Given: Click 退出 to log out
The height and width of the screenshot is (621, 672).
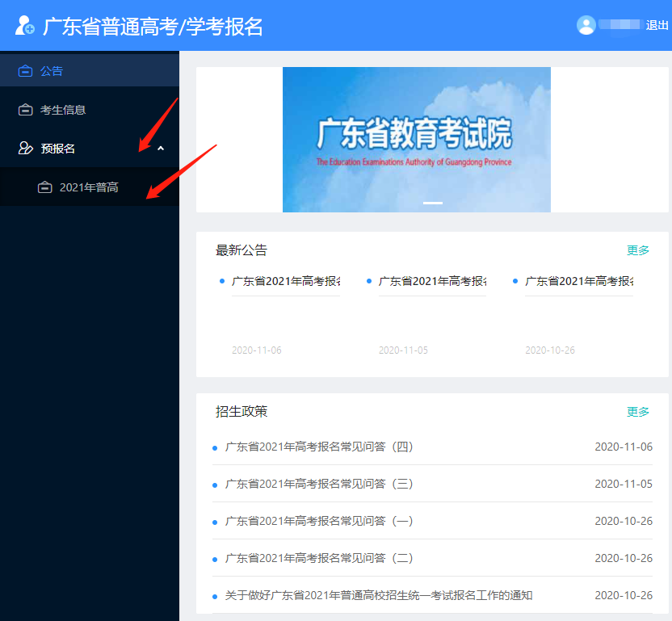Looking at the screenshot, I should tap(657, 25).
